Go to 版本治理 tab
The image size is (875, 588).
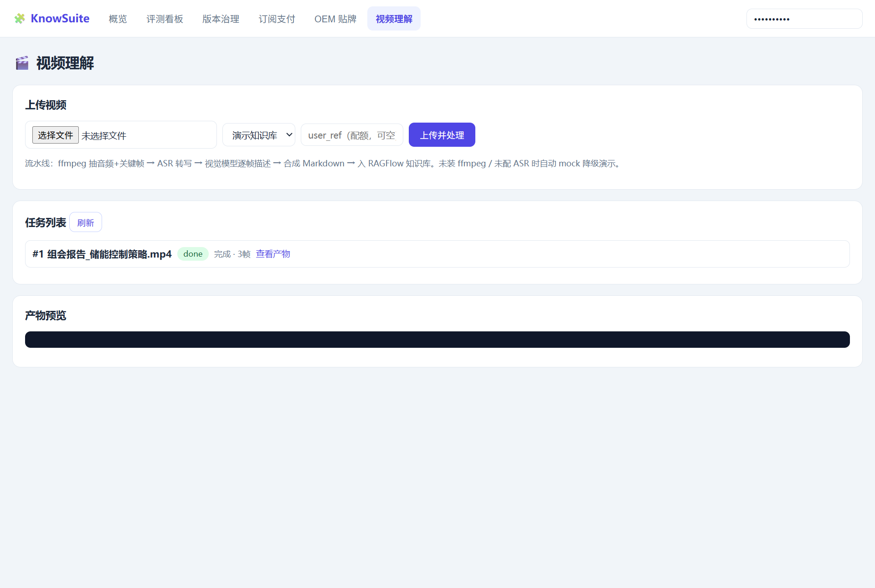(x=221, y=19)
